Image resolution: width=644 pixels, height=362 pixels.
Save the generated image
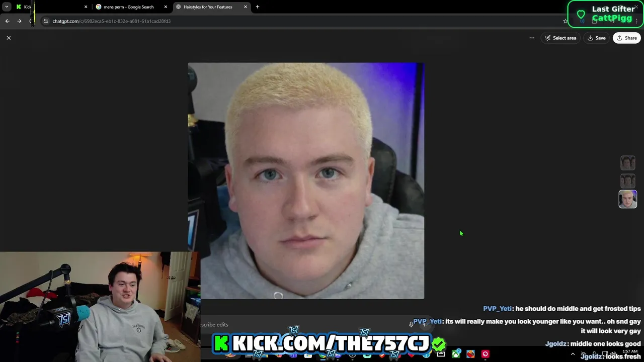pyautogui.click(x=596, y=38)
